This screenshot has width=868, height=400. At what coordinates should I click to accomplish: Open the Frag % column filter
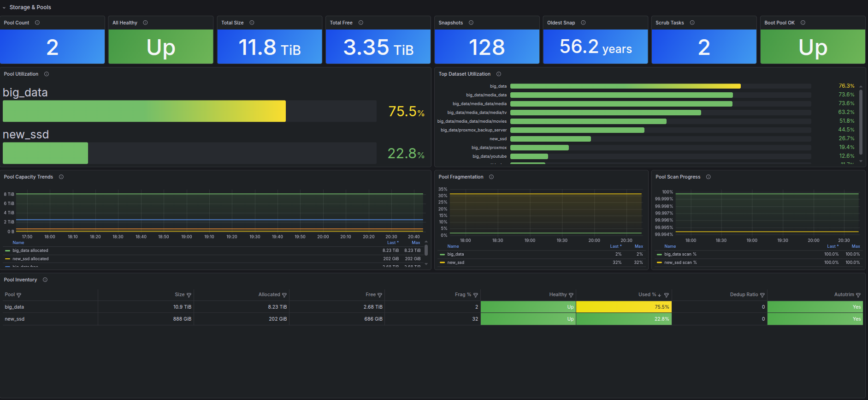coord(476,295)
